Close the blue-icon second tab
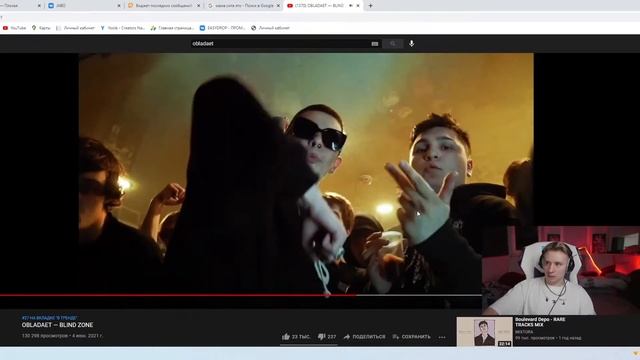 (119, 6)
